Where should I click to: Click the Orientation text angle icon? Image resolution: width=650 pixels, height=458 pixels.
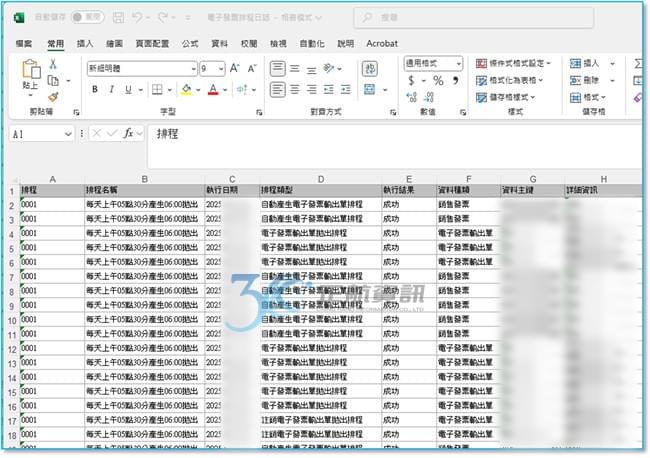(x=329, y=68)
